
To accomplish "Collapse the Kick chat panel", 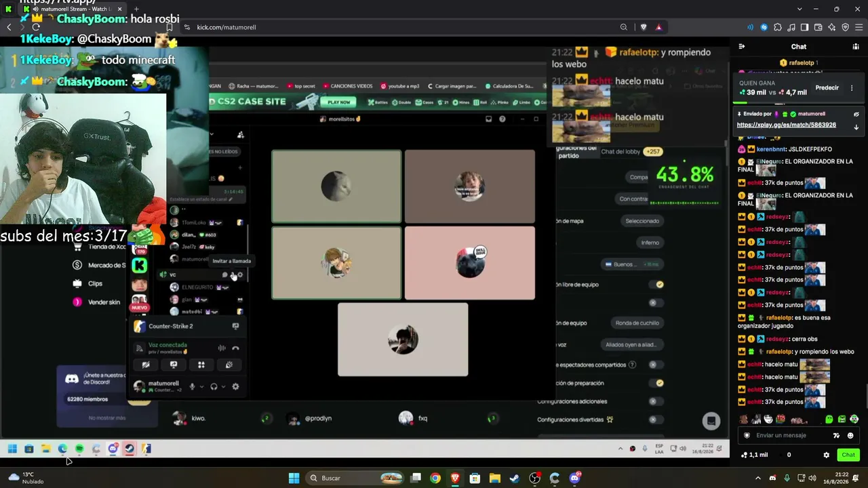I will click(x=741, y=47).
